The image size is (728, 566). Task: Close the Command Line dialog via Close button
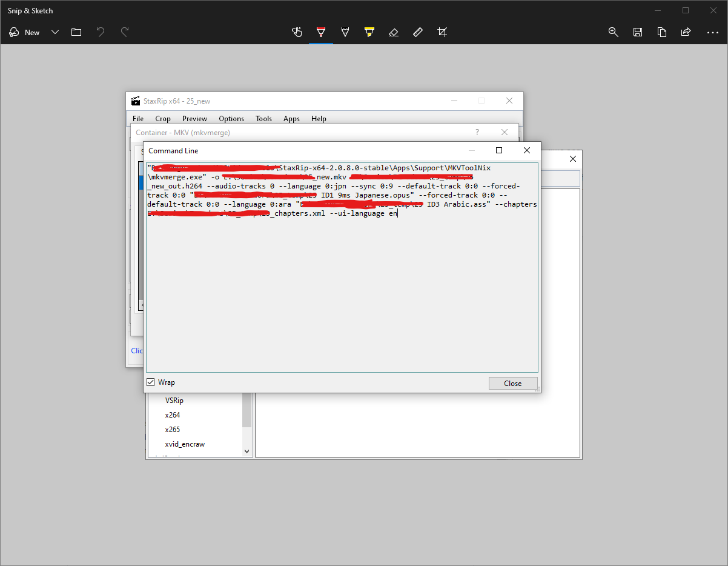click(x=513, y=383)
